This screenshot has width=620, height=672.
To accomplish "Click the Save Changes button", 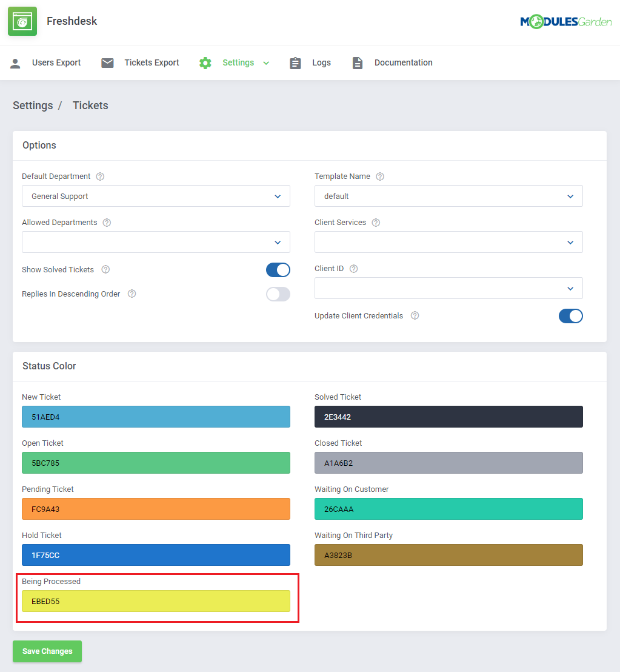I will pos(47,651).
